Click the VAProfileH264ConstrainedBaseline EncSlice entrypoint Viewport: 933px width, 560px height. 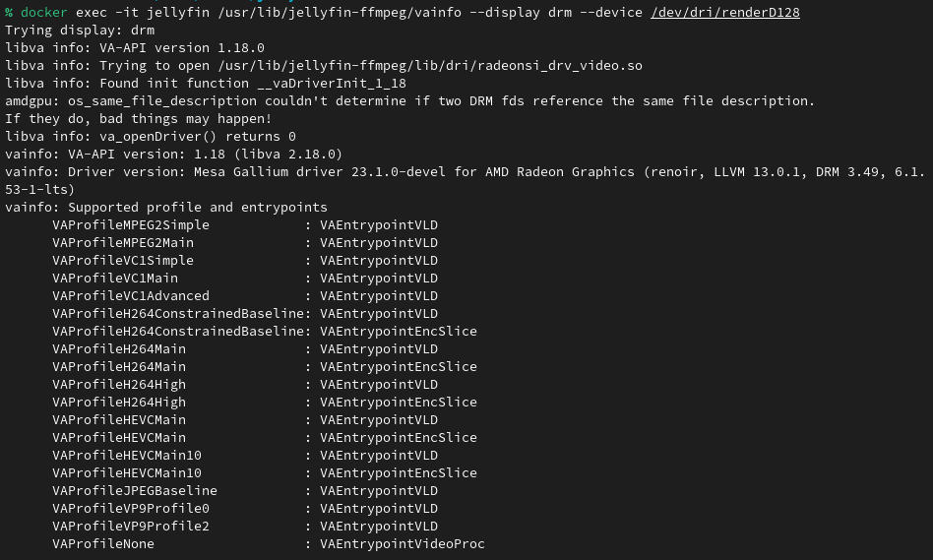click(398, 332)
